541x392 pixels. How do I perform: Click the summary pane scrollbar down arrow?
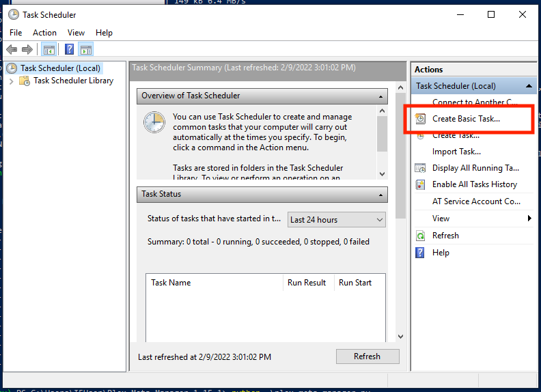[400, 337]
